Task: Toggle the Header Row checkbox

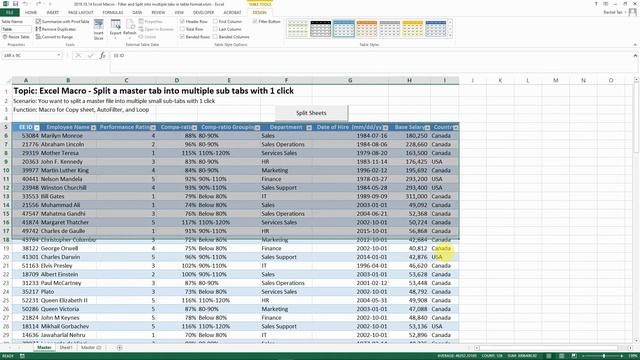Action: click(182, 21)
